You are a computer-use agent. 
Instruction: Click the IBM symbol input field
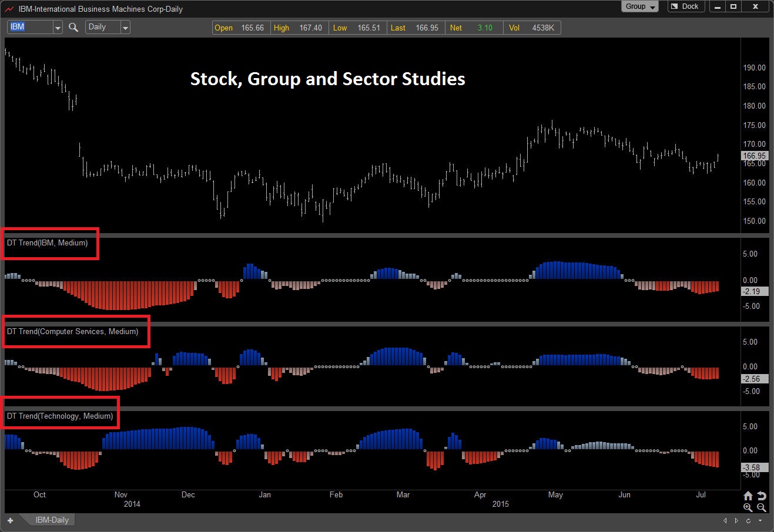click(x=30, y=27)
